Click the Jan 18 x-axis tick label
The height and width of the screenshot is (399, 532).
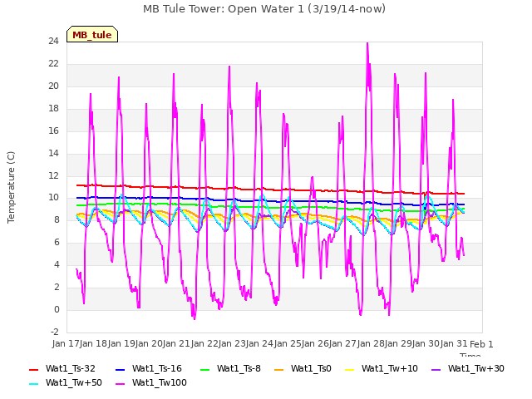pyautogui.click(x=93, y=343)
